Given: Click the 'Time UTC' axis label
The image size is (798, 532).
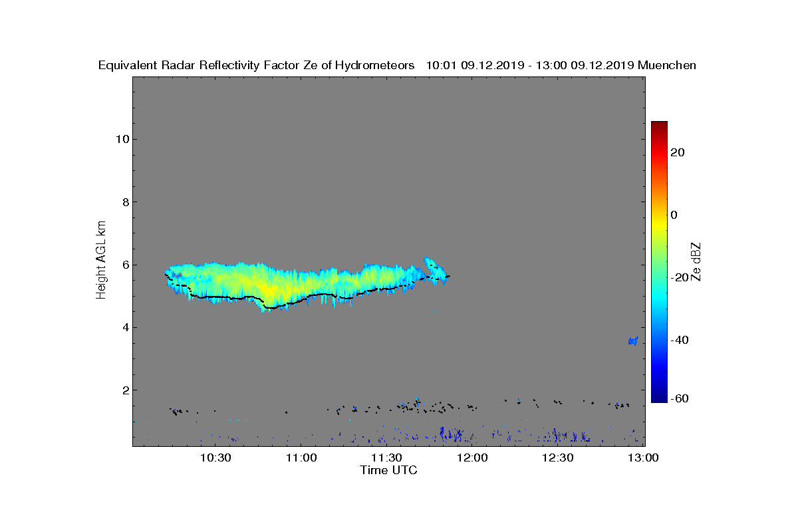Looking at the screenshot, I should coord(388,470).
